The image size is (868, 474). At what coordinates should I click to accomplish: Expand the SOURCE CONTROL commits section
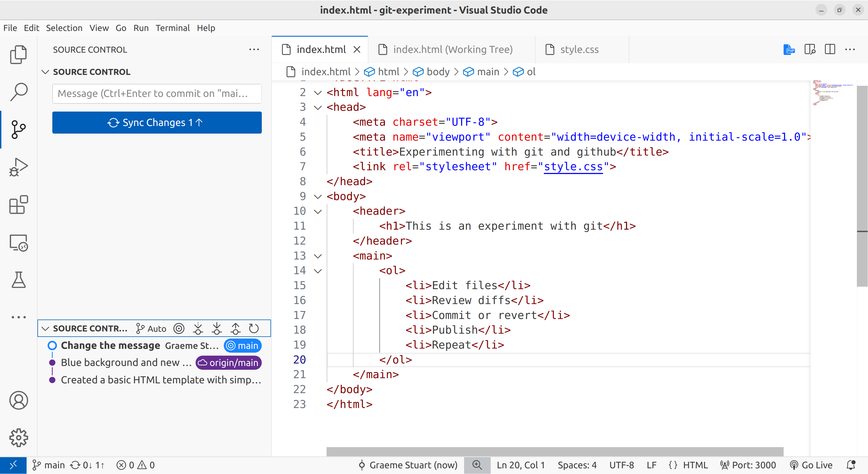pos(46,328)
